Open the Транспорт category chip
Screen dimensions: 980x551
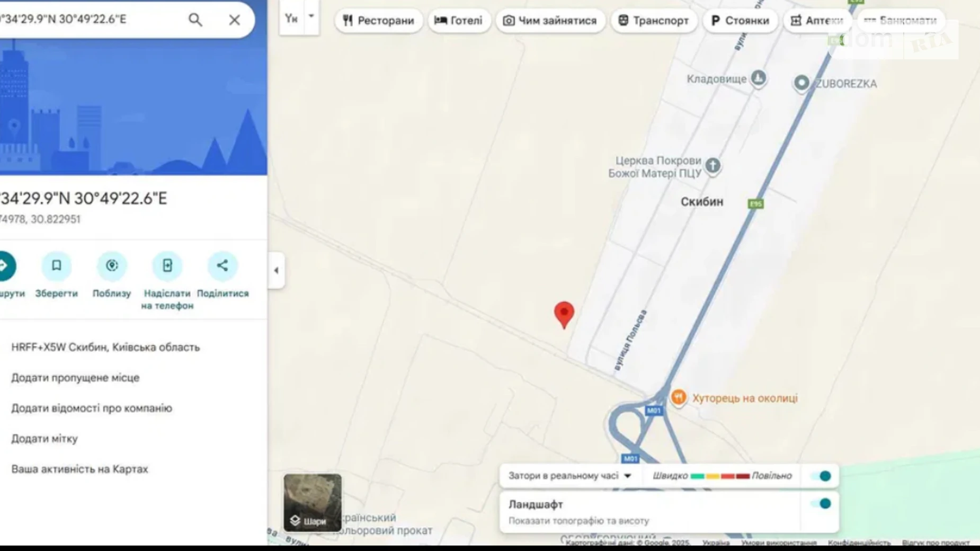tap(653, 21)
